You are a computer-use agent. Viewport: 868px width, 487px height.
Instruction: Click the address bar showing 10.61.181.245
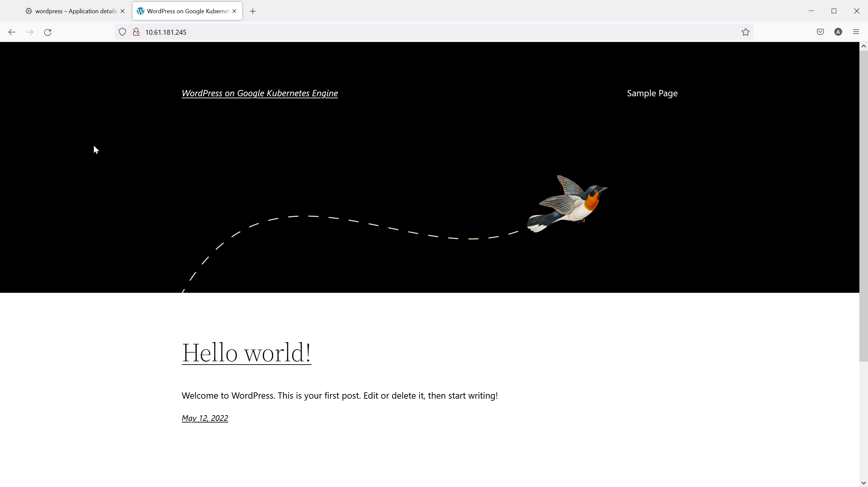[x=404, y=32]
